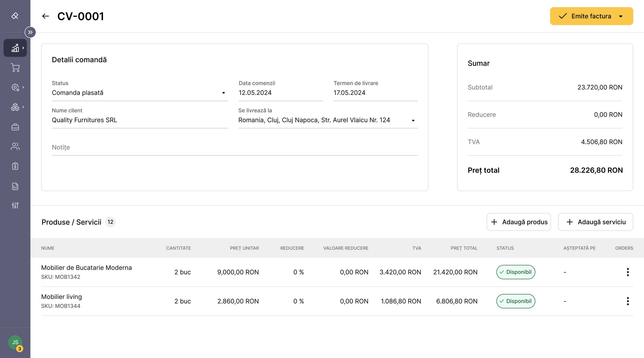This screenshot has height=358, width=644.
Task: Open the Status dropdown Comanda plasată
Action: coord(140,93)
